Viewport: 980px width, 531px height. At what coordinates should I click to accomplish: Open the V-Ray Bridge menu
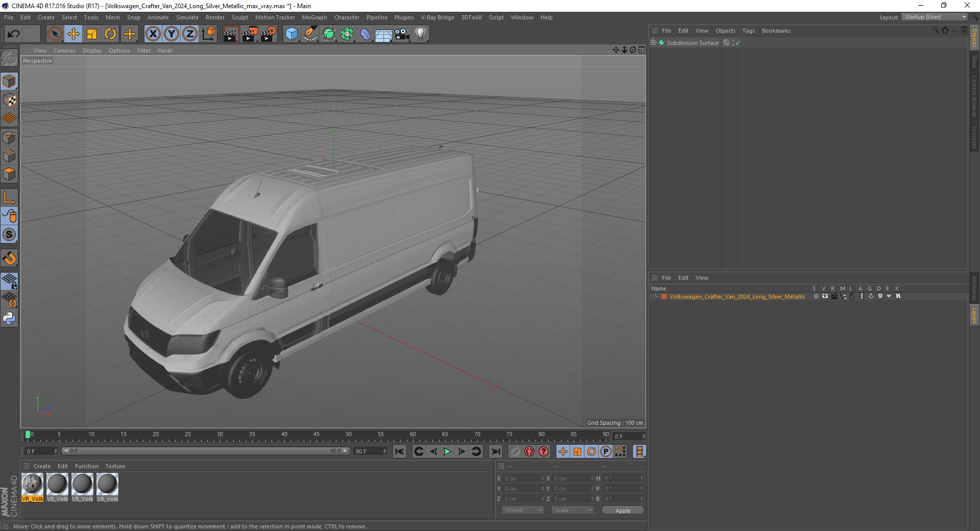tap(437, 17)
